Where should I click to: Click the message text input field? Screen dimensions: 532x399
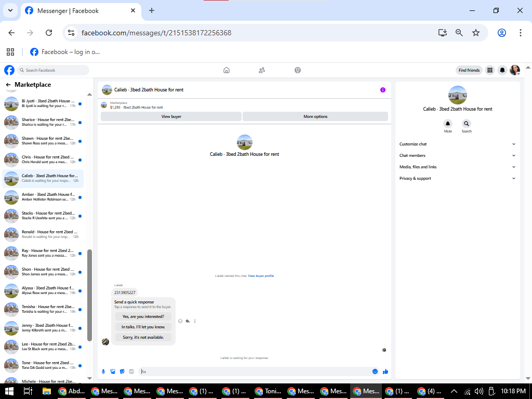[x=256, y=371]
